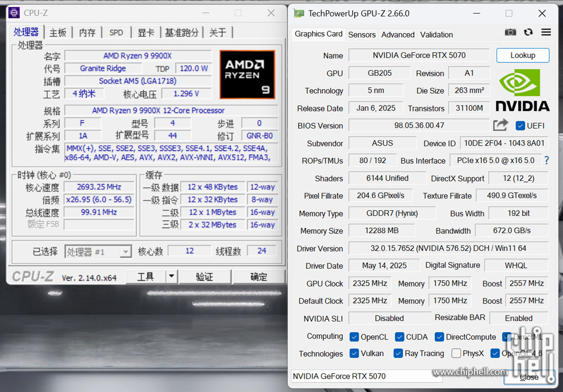Click the 线程数 value 24
563x392 pixels.
click(262, 251)
